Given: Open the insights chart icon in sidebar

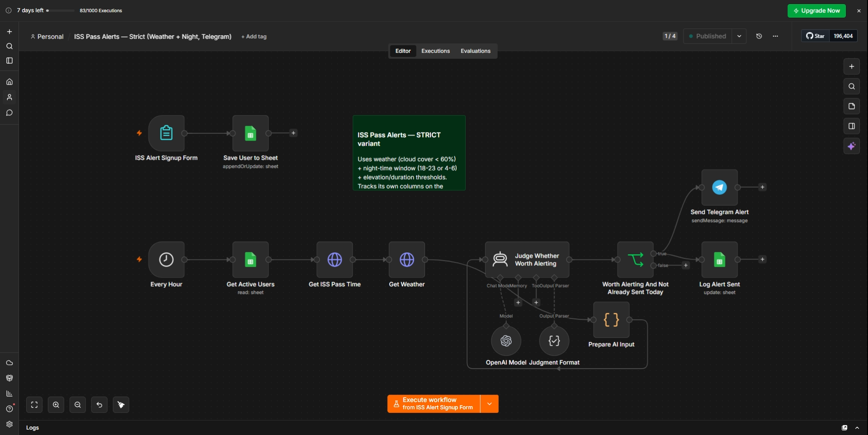Looking at the screenshot, I should coord(9,393).
